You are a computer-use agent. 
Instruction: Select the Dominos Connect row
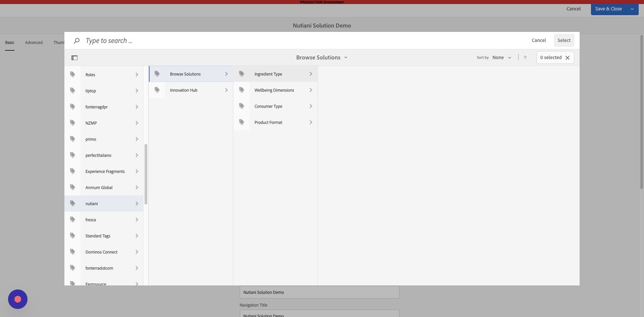(x=104, y=252)
